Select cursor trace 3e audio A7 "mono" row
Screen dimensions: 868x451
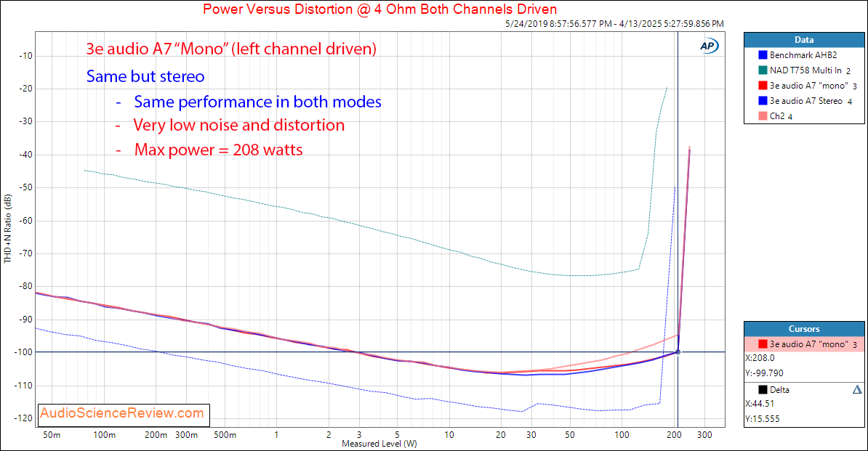point(804,344)
